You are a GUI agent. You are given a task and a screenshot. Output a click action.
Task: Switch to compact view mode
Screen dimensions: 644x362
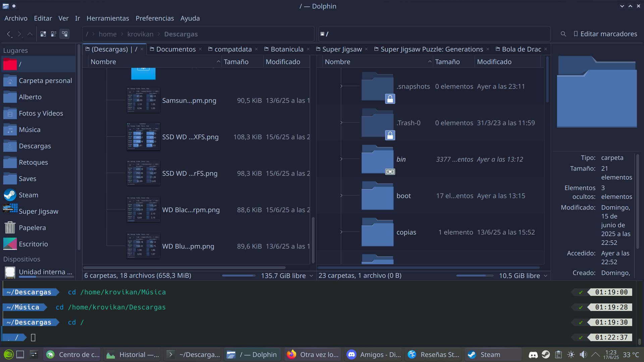[x=54, y=34]
